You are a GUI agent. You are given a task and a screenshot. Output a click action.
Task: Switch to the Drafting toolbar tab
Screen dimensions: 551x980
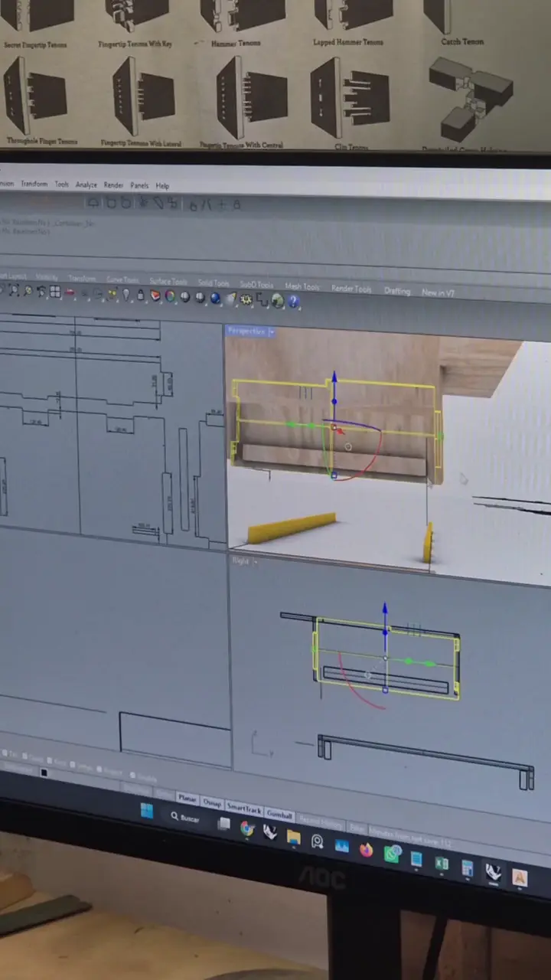[397, 291]
